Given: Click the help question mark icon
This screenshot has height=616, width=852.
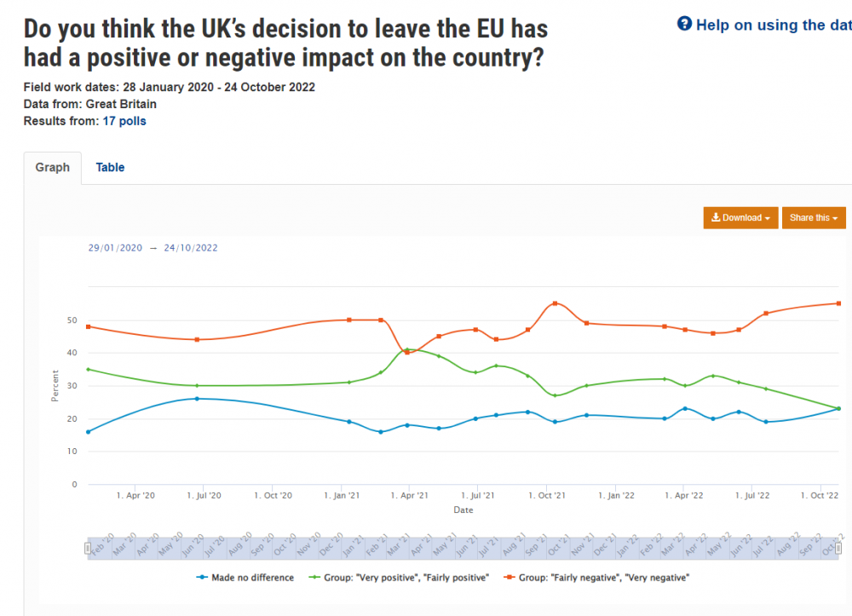Looking at the screenshot, I should [684, 24].
